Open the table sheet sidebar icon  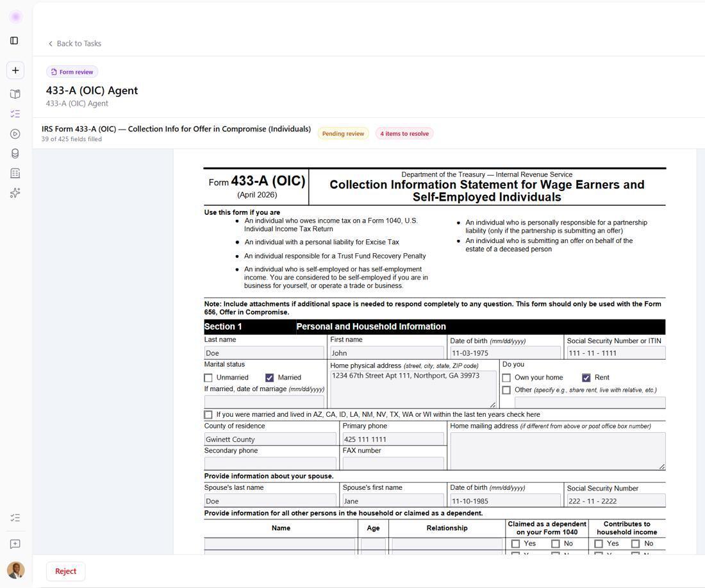15,173
